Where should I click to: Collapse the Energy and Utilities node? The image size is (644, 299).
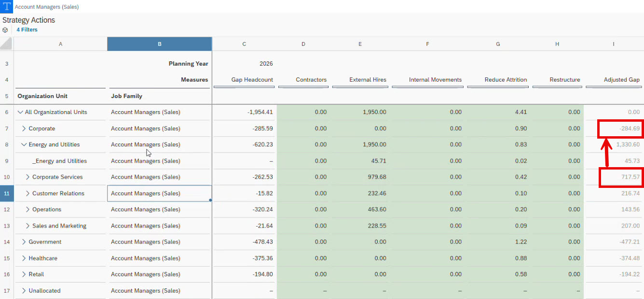click(x=24, y=144)
